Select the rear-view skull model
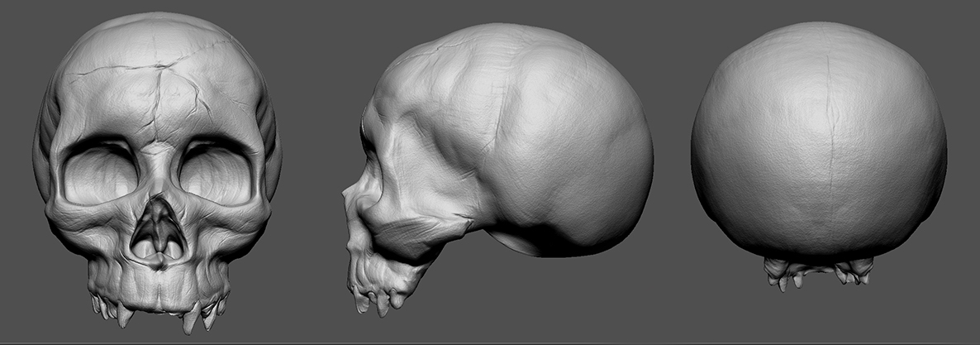 [819, 156]
